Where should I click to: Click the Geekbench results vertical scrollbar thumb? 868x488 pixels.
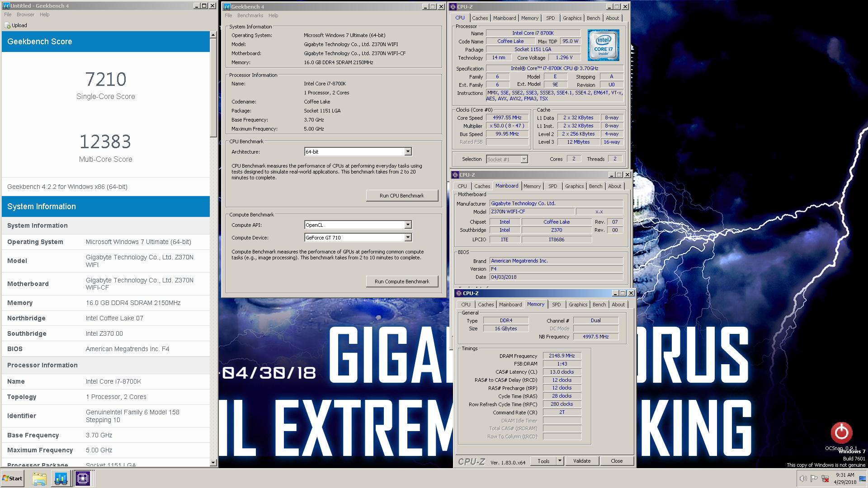tap(213, 88)
